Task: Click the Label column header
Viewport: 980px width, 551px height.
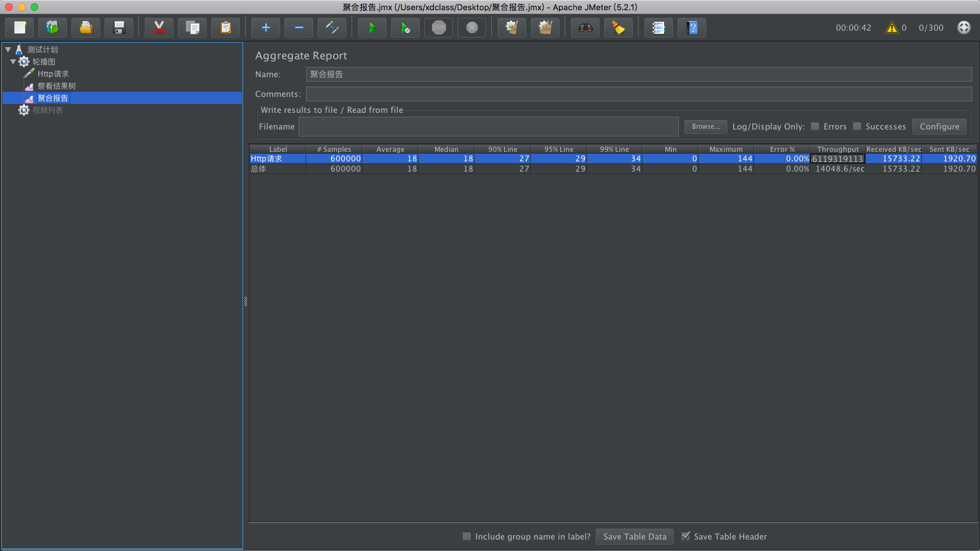Action: [278, 149]
